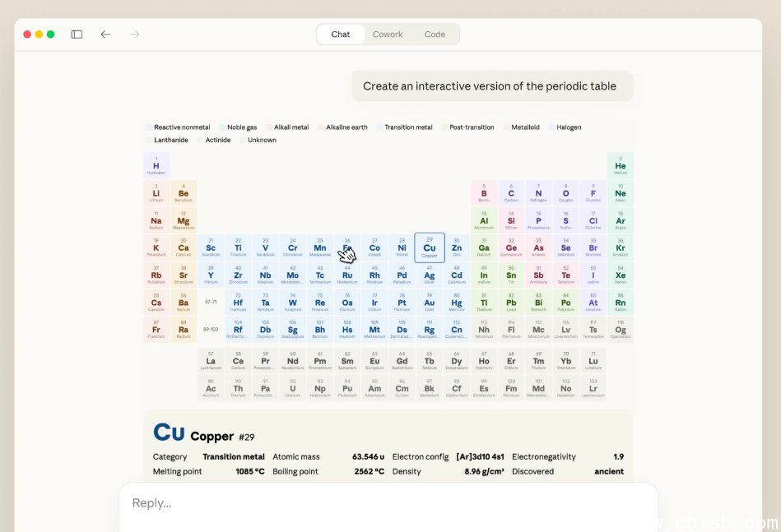
Task: Select the Oxygen element tile
Action: tap(566, 193)
